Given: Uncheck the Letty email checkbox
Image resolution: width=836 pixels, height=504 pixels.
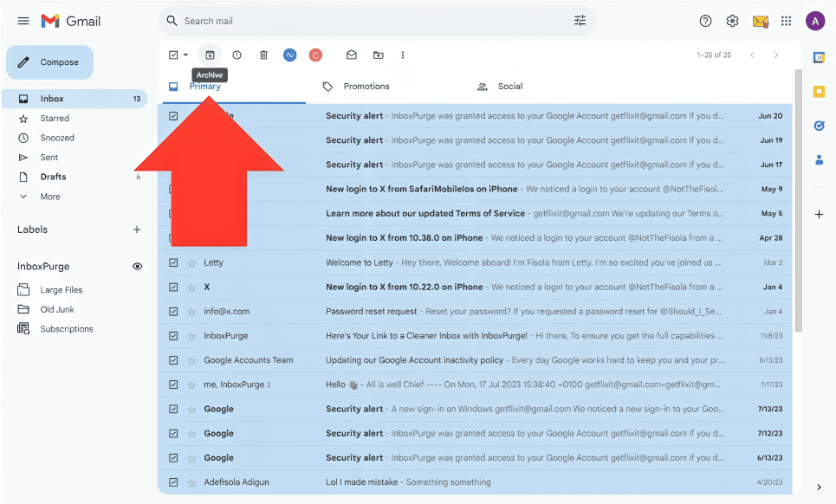Looking at the screenshot, I should click(x=173, y=262).
